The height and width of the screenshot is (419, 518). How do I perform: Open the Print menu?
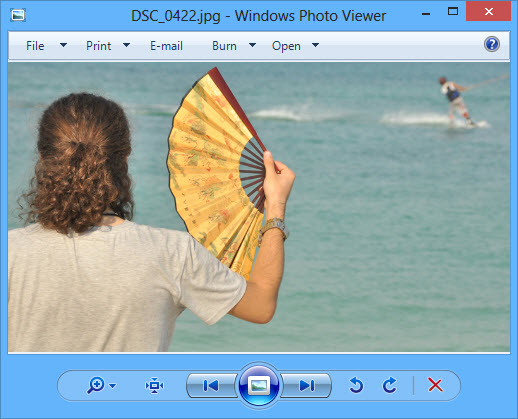pyautogui.click(x=98, y=46)
